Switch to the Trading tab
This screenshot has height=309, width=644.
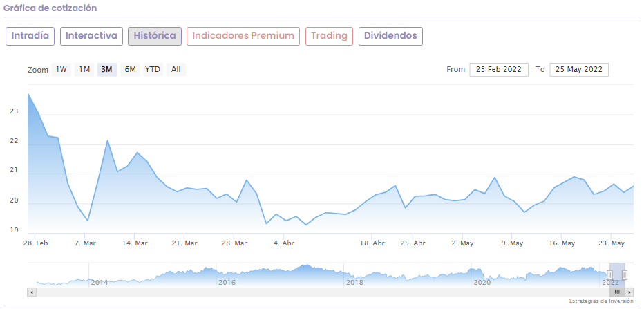(329, 36)
